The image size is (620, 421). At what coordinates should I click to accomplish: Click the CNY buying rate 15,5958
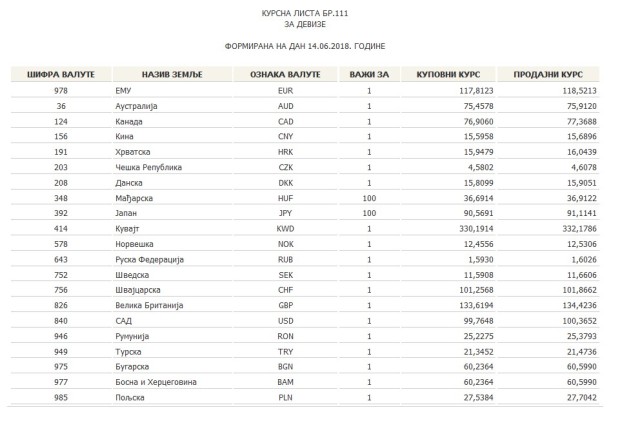(x=478, y=137)
